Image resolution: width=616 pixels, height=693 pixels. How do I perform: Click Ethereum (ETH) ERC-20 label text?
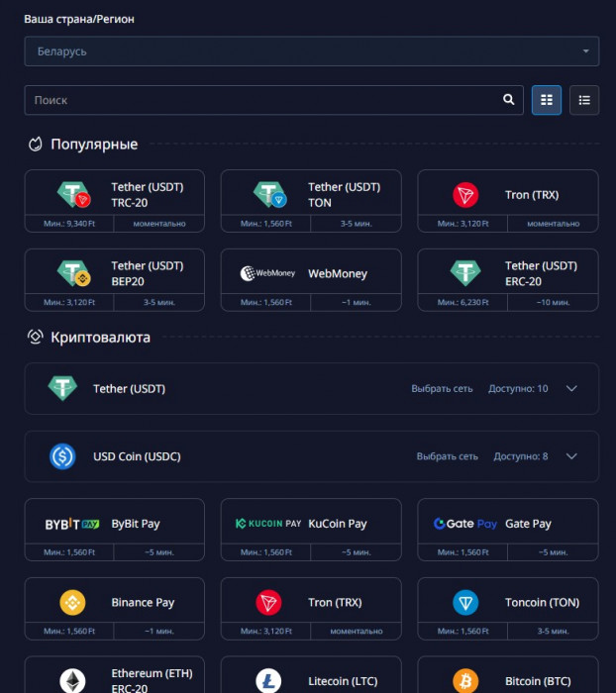click(x=152, y=681)
